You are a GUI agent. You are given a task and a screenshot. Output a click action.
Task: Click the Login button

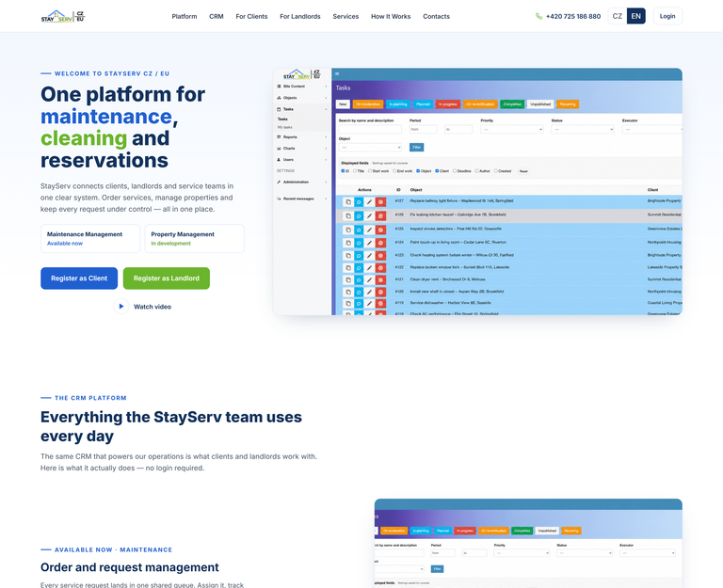[x=667, y=16]
